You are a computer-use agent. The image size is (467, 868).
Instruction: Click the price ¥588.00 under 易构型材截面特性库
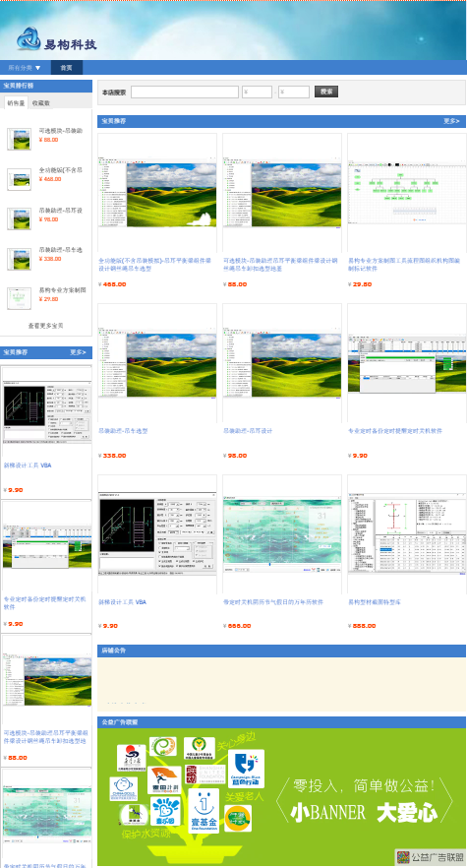[x=362, y=626]
